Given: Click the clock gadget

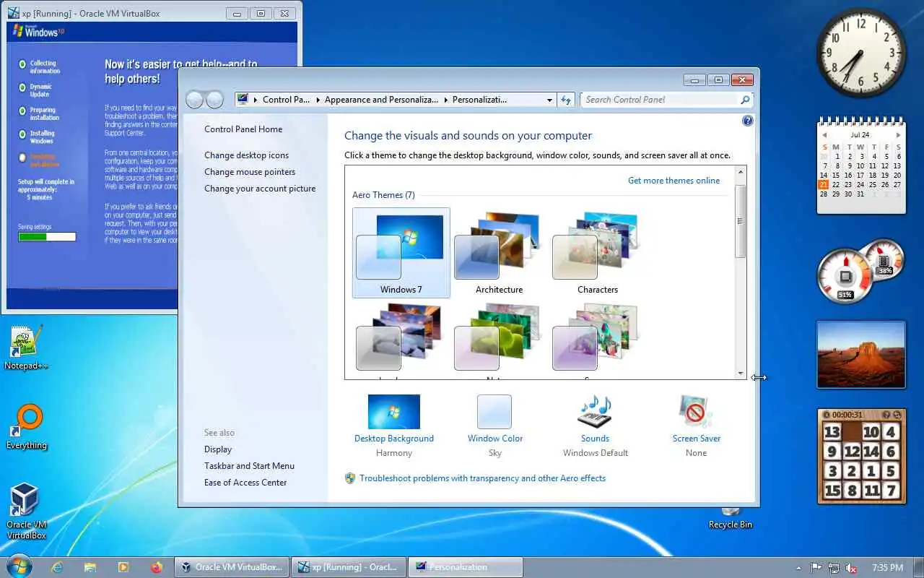Looking at the screenshot, I should [861, 53].
